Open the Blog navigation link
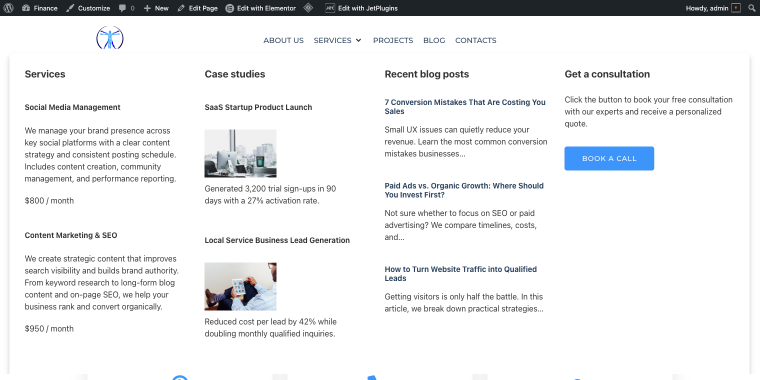The height and width of the screenshot is (380, 760). coord(434,40)
